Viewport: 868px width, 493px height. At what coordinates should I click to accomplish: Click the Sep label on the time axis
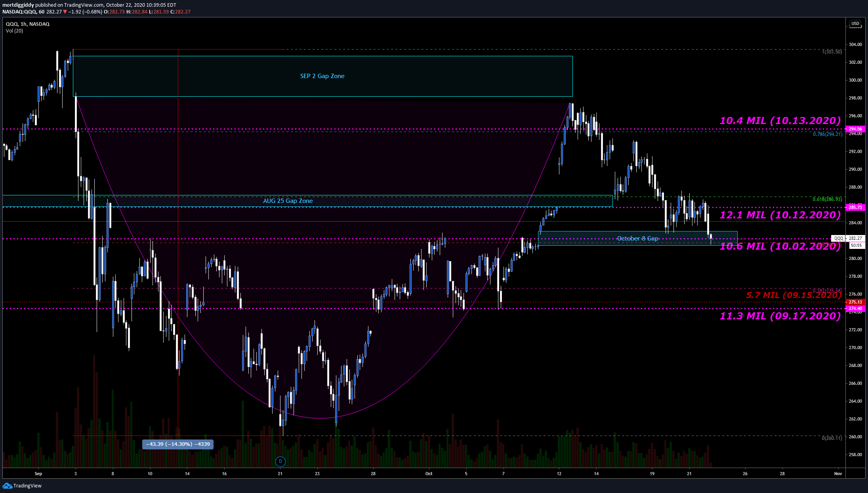point(38,474)
